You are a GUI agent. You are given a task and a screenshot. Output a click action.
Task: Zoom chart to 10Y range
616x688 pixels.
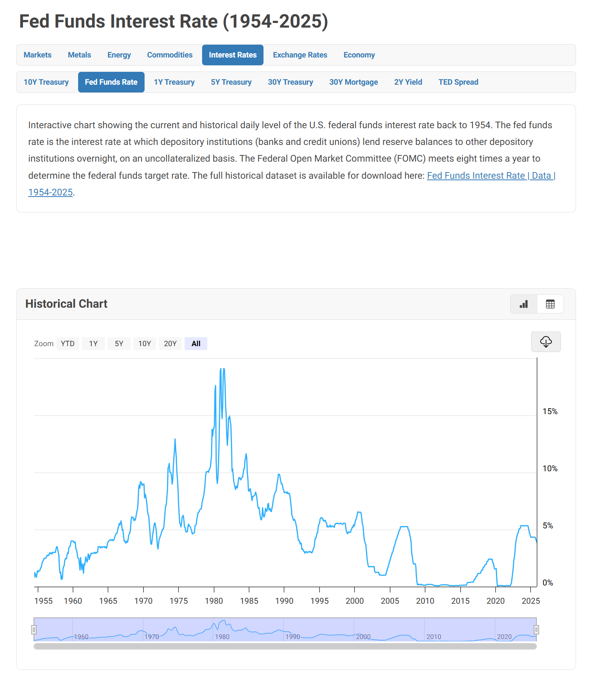(145, 343)
